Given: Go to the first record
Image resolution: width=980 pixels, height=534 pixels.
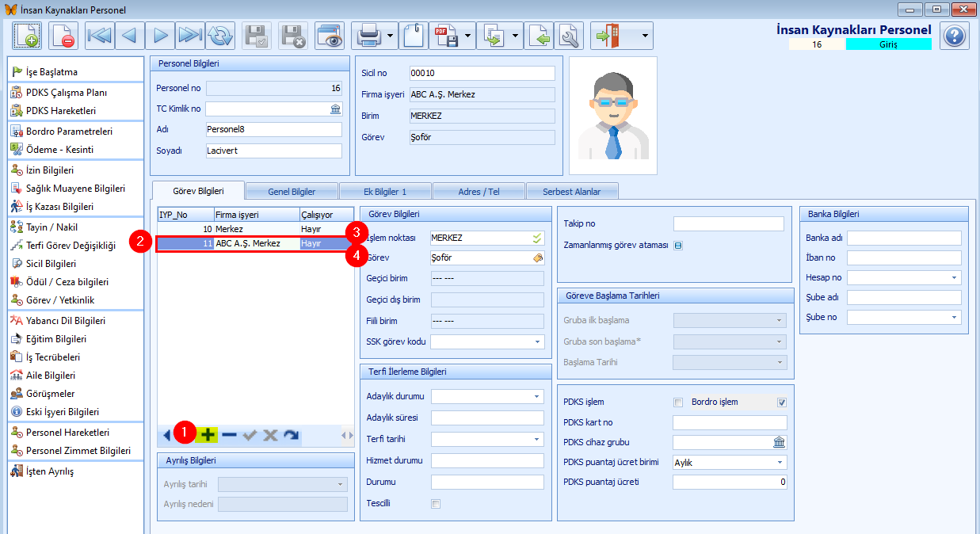Looking at the screenshot, I should pos(99,36).
